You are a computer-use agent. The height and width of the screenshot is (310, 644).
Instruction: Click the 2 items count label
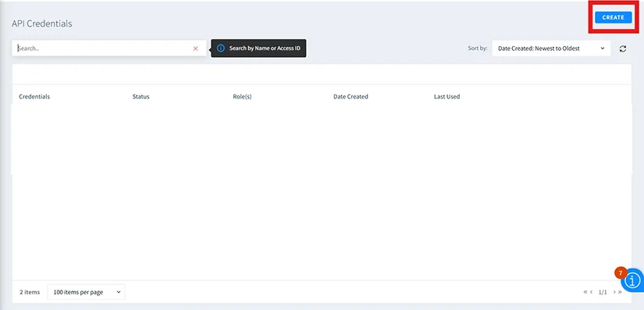(30, 292)
